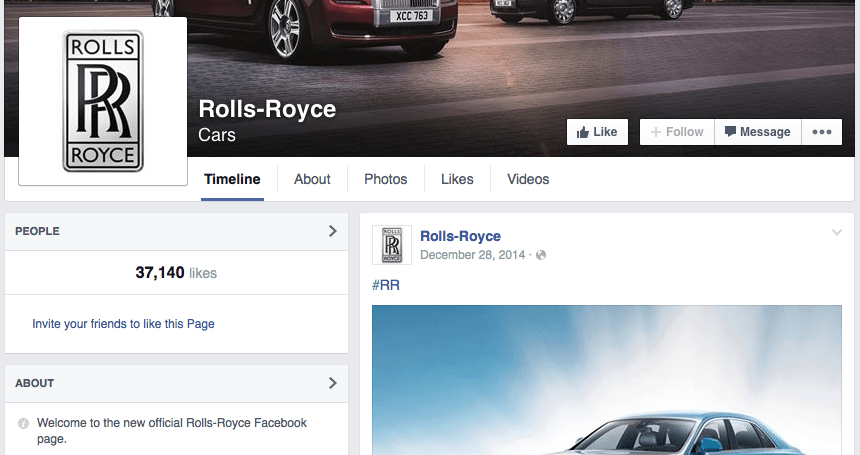Open the blue car post photo

(607, 380)
